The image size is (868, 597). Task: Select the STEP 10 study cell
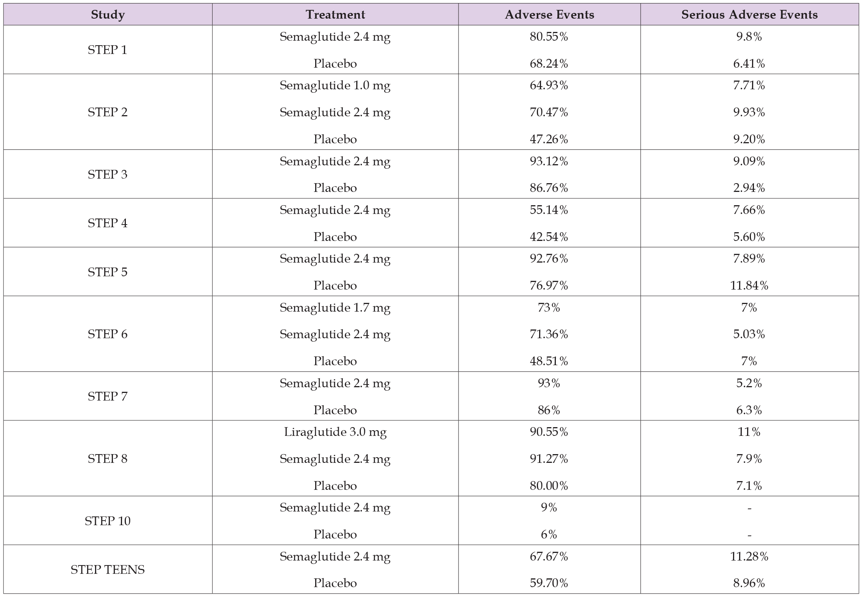[x=108, y=521]
